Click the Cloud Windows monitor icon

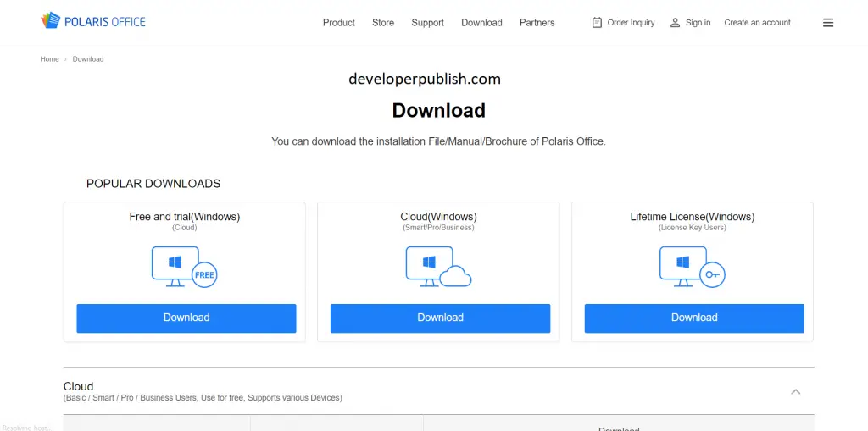coord(438,267)
